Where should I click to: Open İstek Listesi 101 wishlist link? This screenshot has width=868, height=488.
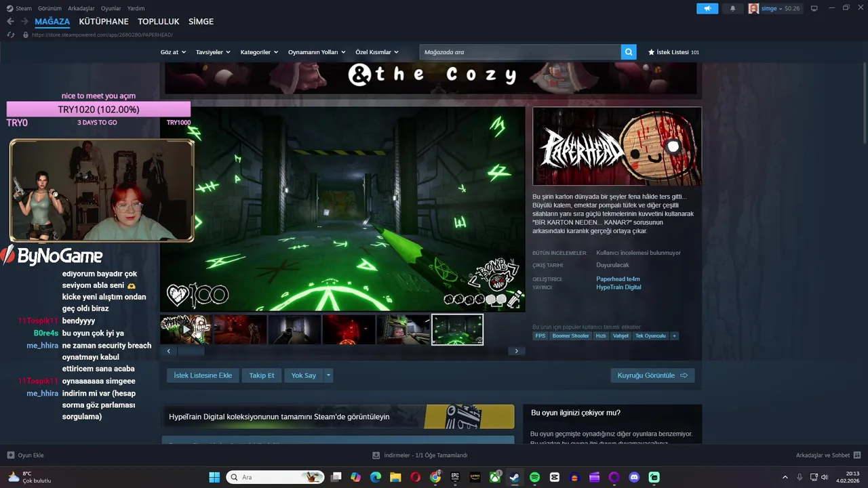(x=673, y=52)
